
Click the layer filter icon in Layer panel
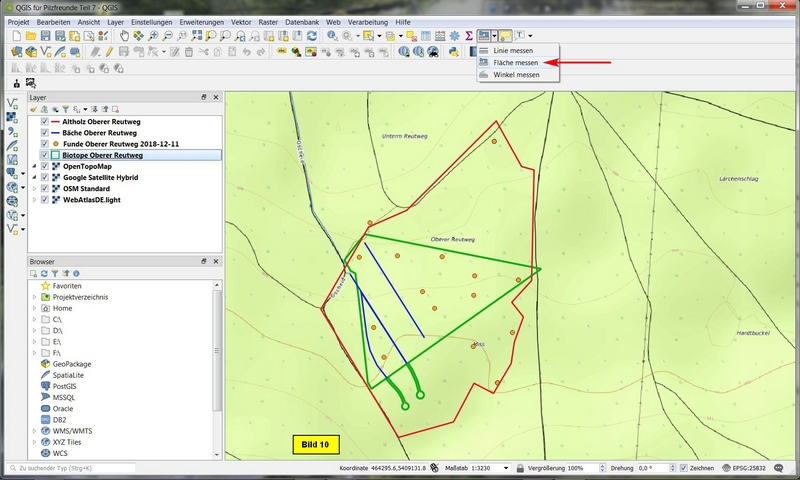(x=67, y=108)
